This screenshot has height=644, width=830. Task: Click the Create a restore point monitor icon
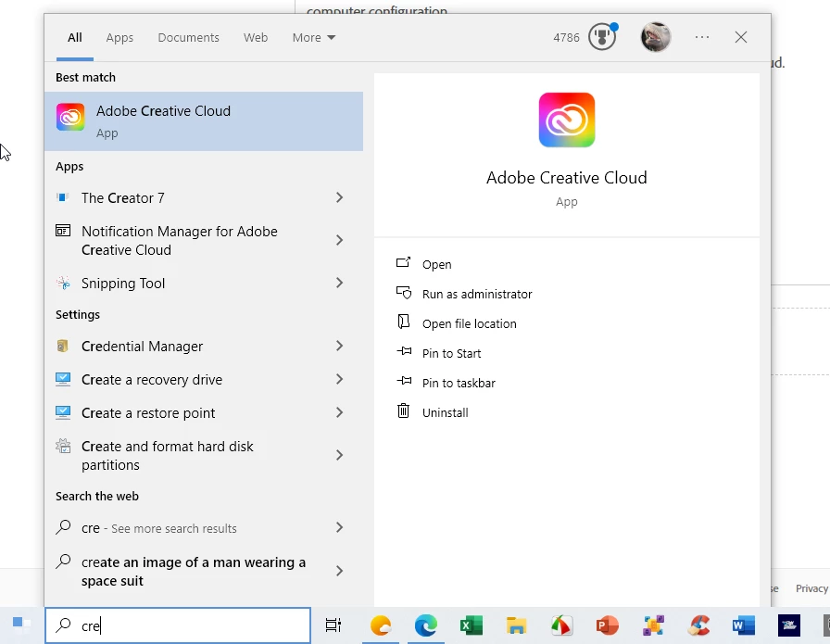[63, 412]
